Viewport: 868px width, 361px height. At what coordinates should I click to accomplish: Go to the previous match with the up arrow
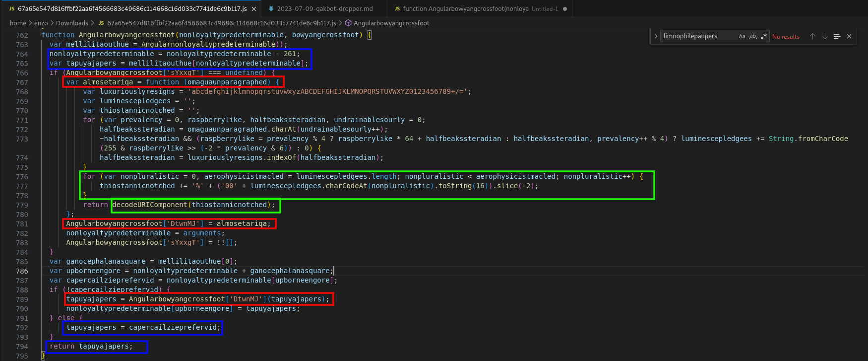point(812,36)
